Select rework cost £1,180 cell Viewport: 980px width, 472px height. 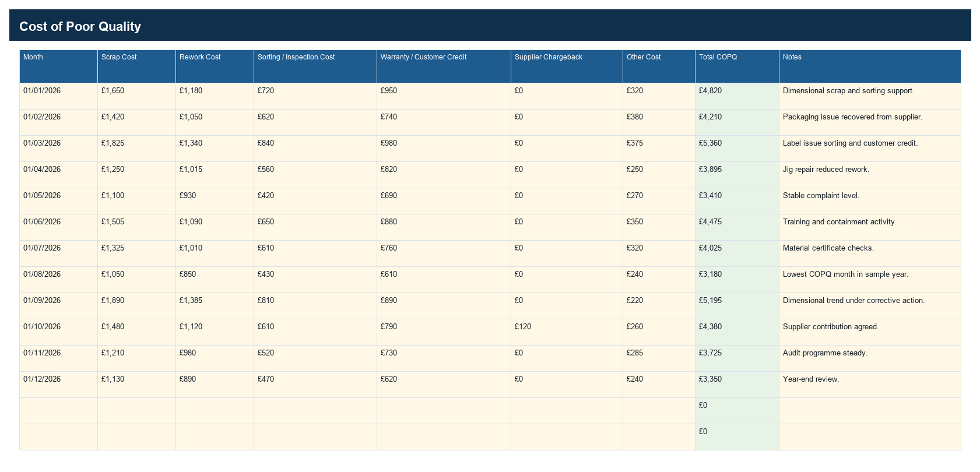tap(215, 96)
